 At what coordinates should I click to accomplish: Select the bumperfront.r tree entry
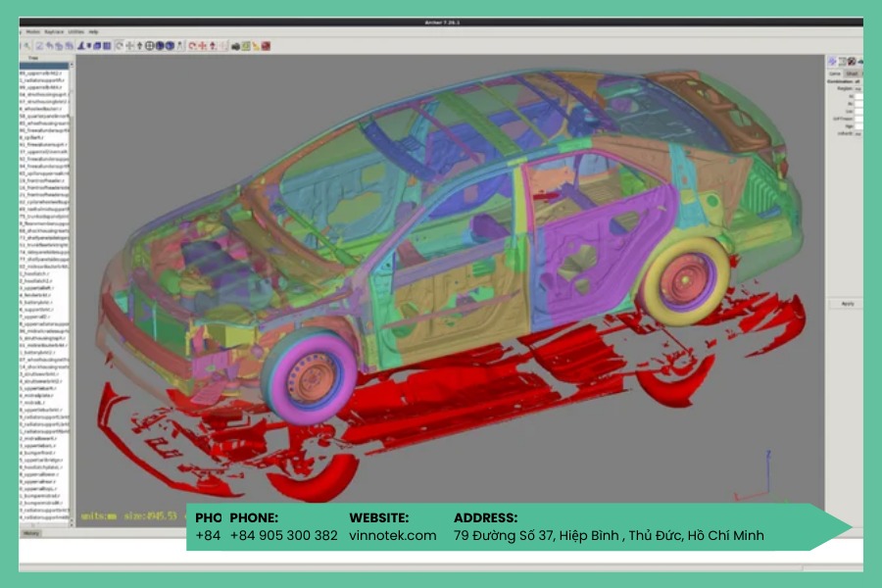[x=37, y=453]
